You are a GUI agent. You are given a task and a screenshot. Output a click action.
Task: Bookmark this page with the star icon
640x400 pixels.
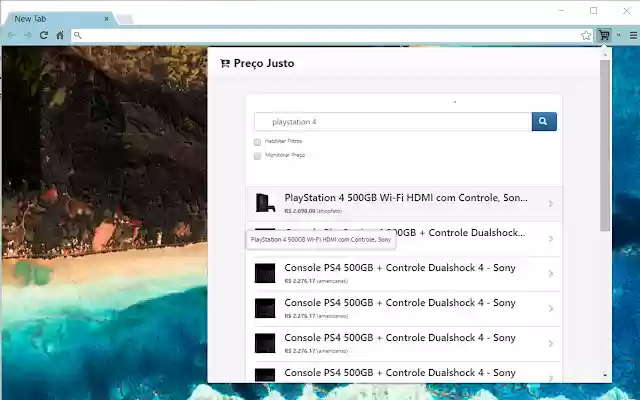[586, 36]
